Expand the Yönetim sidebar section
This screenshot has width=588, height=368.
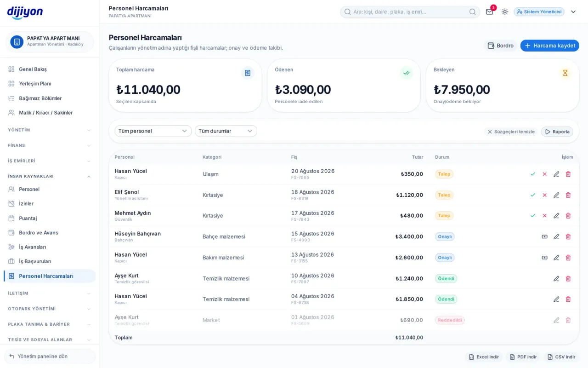(50, 130)
